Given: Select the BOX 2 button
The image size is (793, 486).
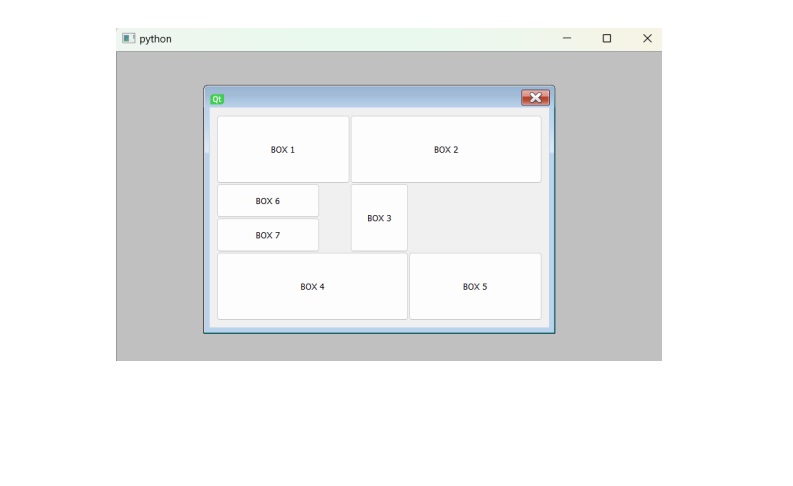Looking at the screenshot, I should (x=446, y=149).
